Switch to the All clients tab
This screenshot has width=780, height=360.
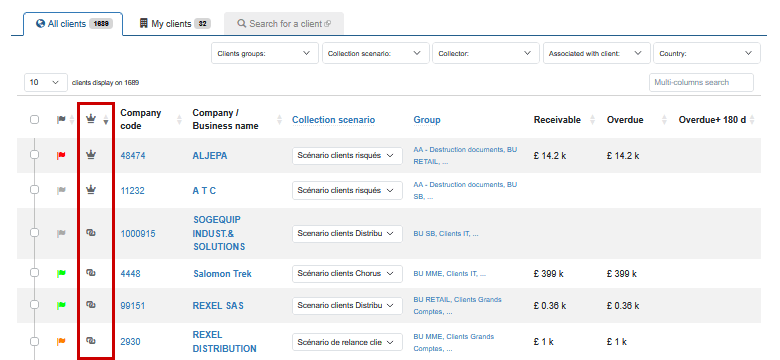click(x=74, y=24)
